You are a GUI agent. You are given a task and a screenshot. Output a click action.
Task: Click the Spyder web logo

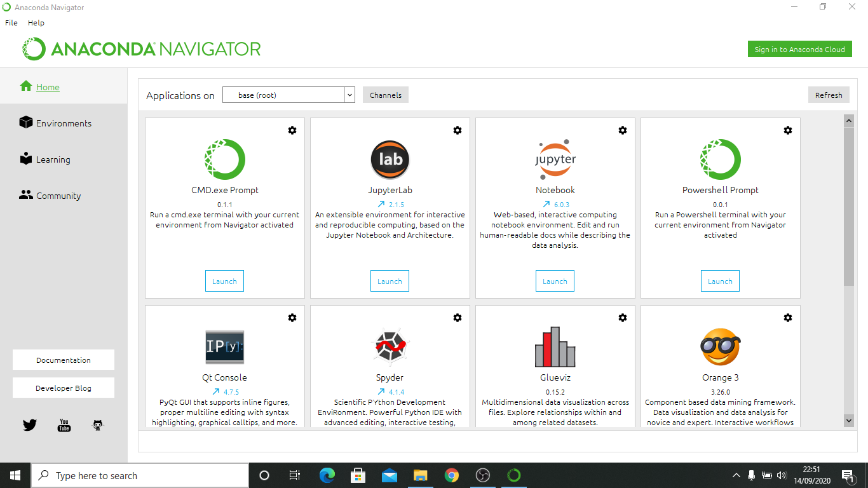[390, 347]
